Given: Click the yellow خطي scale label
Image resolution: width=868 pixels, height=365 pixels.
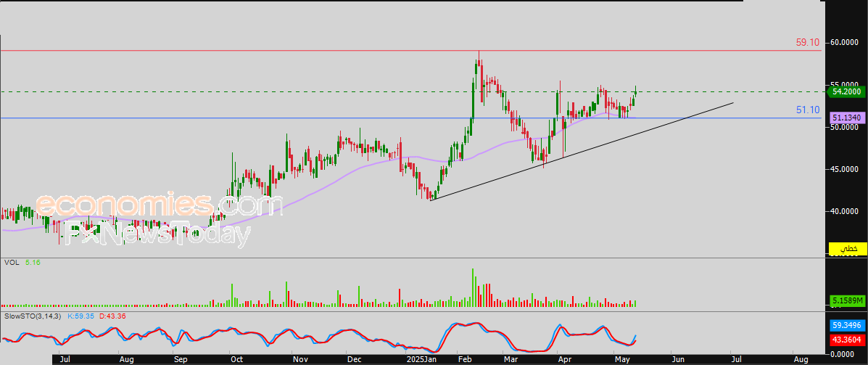Looking at the screenshot, I should [847, 249].
